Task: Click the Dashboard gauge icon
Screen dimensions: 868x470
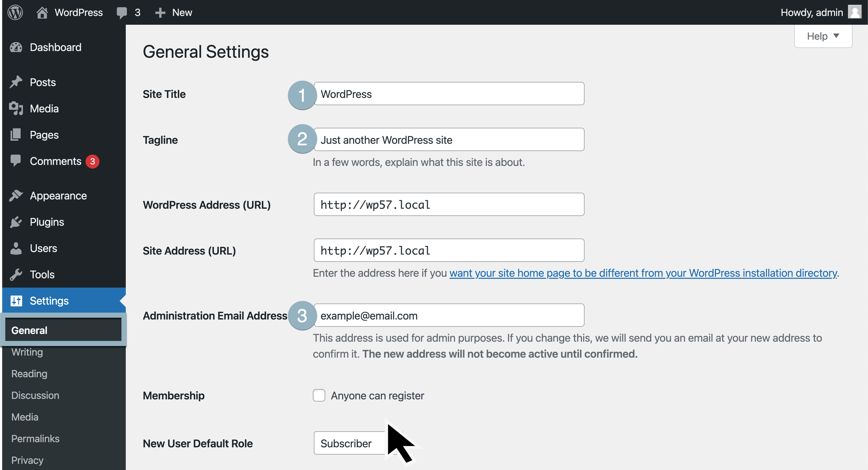Action: pos(16,47)
